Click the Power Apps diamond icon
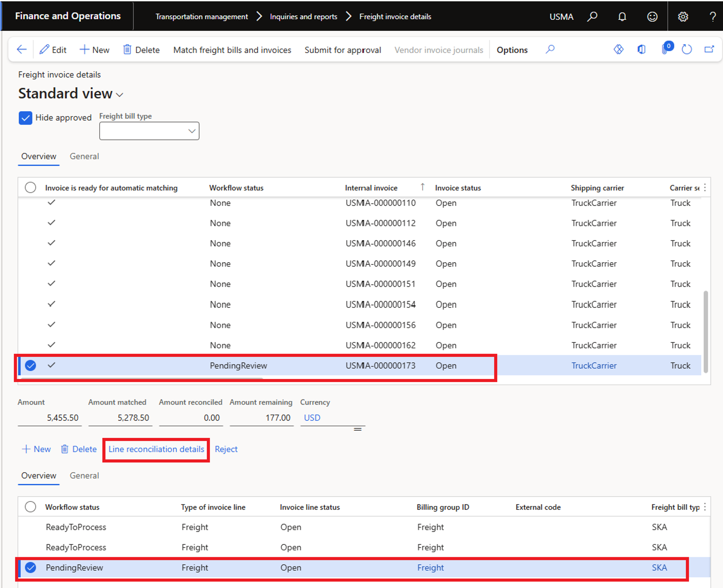Image resolution: width=723 pixels, height=588 pixels. pyautogui.click(x=618, y=49)
